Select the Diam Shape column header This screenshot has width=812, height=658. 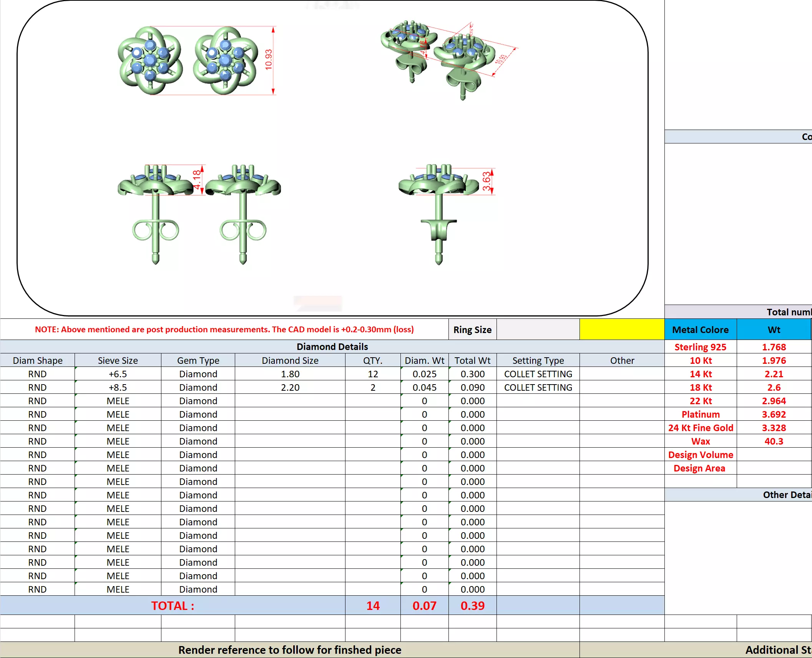click(38, 360)
